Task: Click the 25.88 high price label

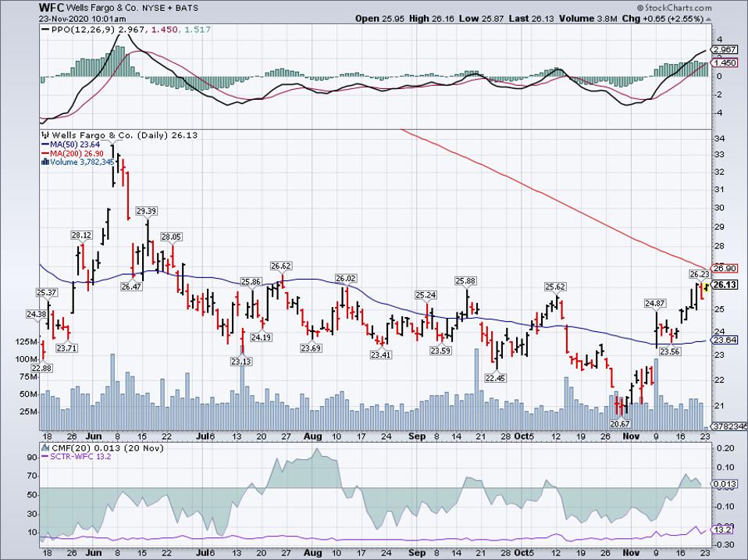Action: click(x=465, y=281)
